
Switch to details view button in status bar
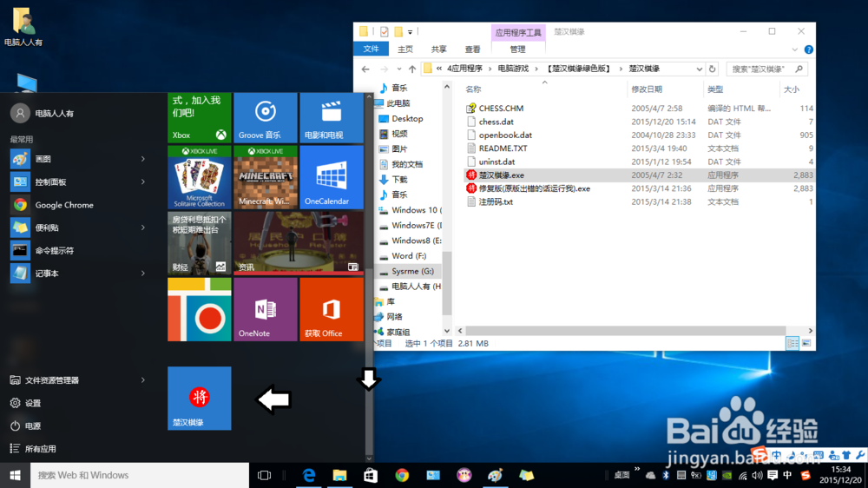pos(792,344)
